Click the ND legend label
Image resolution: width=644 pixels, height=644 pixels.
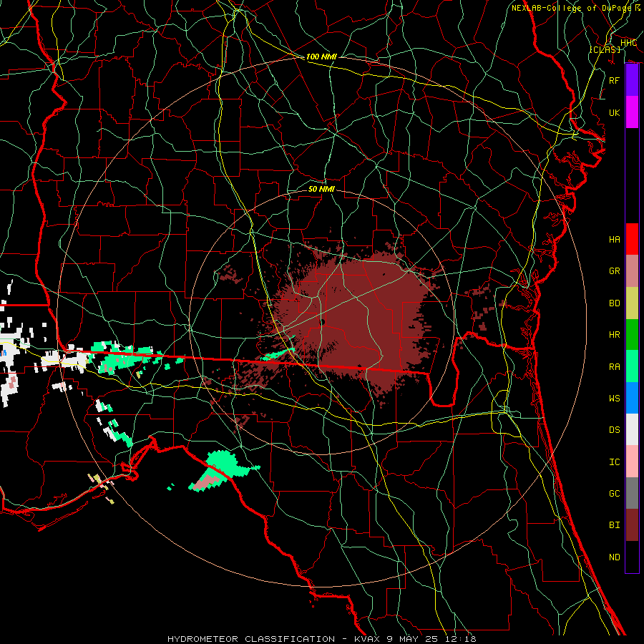tap(615, 557)
